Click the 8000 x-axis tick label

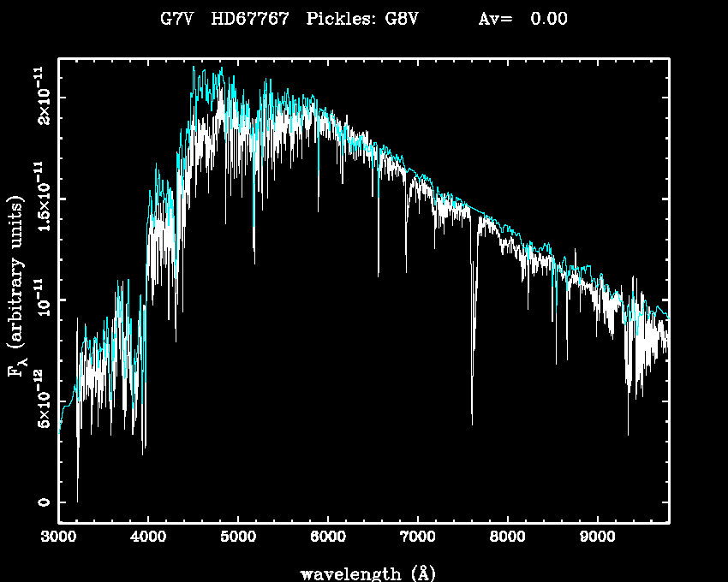tap(508, 537)
